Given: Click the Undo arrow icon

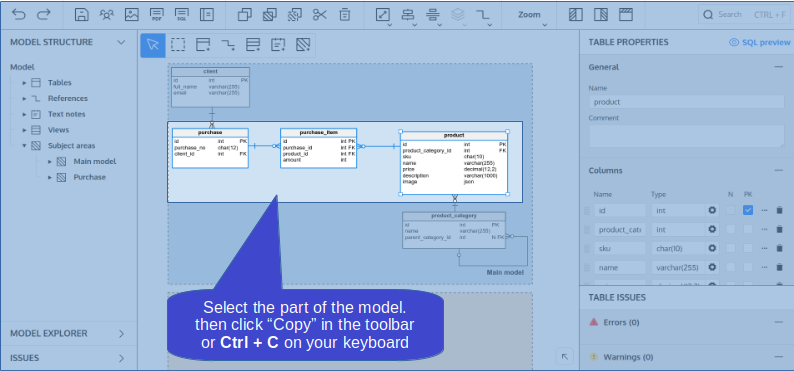Looking at the screenshot, I should (19, 15).
